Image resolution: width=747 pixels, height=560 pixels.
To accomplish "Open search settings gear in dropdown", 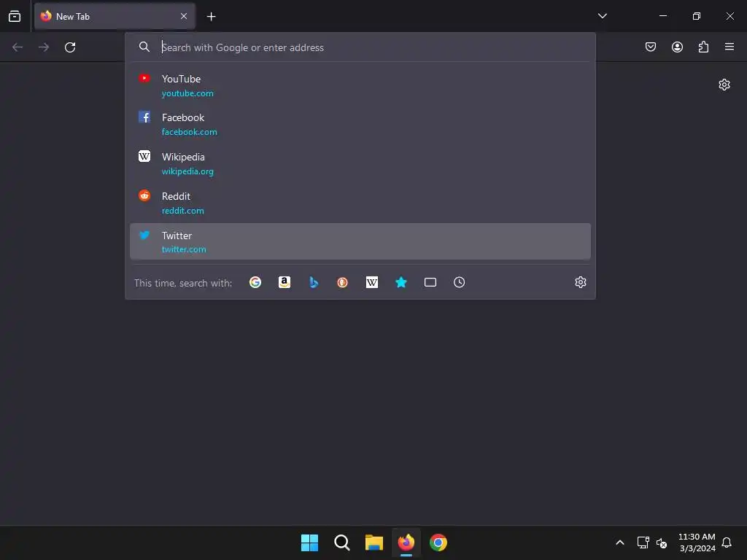I will [580, 282].
